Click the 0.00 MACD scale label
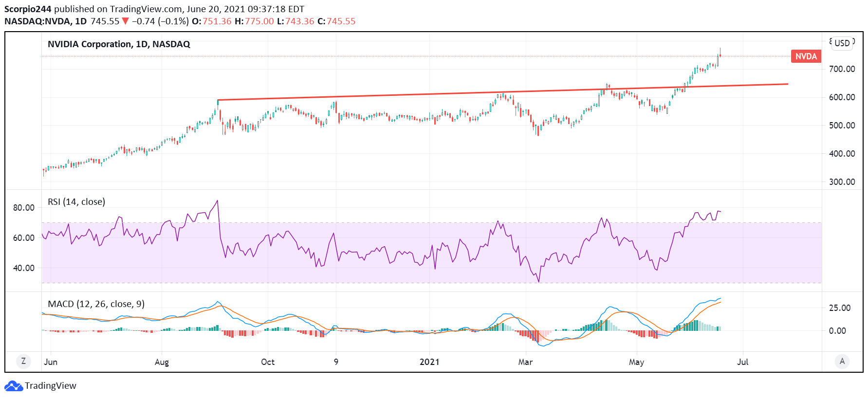 pyautogui.click(x=837, y=331)
